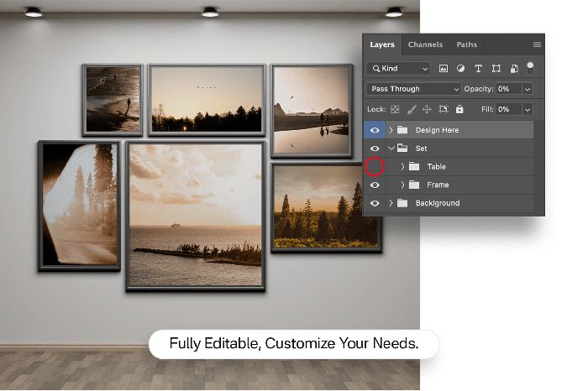Screen dimensions: 588x391
Task: Click the beach walker framed photo
Action: pos(113,100)
